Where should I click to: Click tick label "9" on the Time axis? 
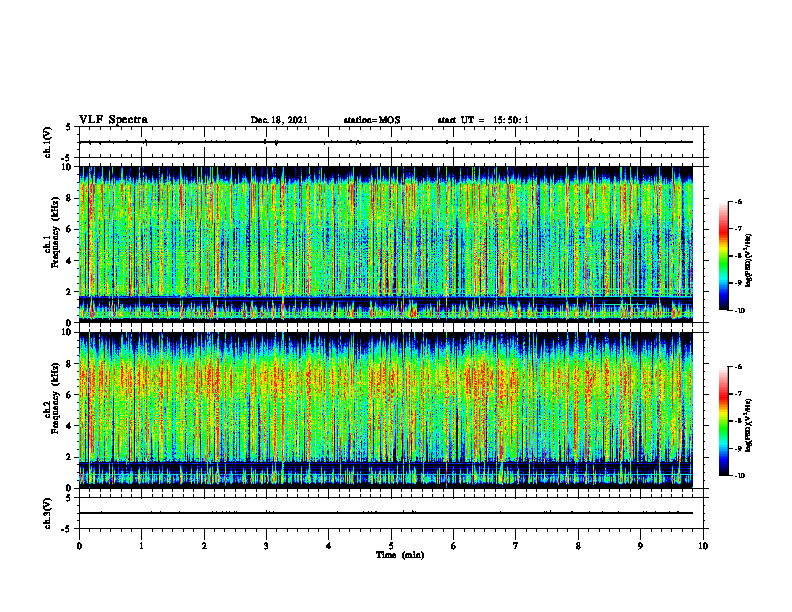(640, 546)
